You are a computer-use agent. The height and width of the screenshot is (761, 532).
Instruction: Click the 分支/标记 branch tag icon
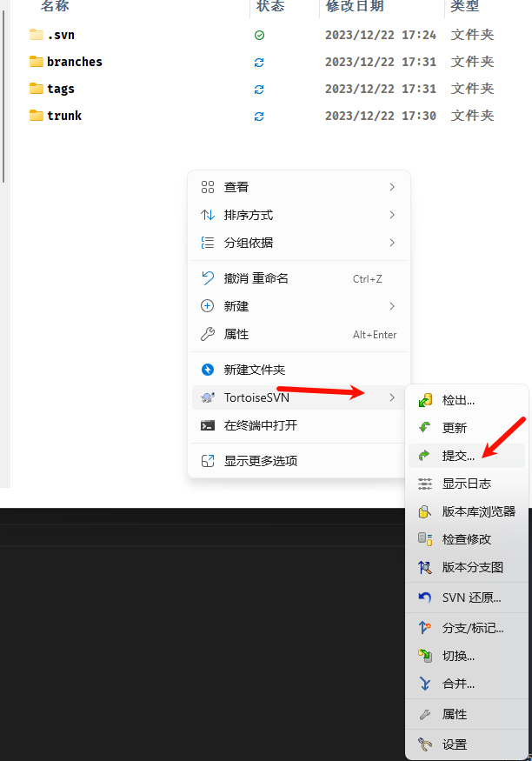(425, 628)
